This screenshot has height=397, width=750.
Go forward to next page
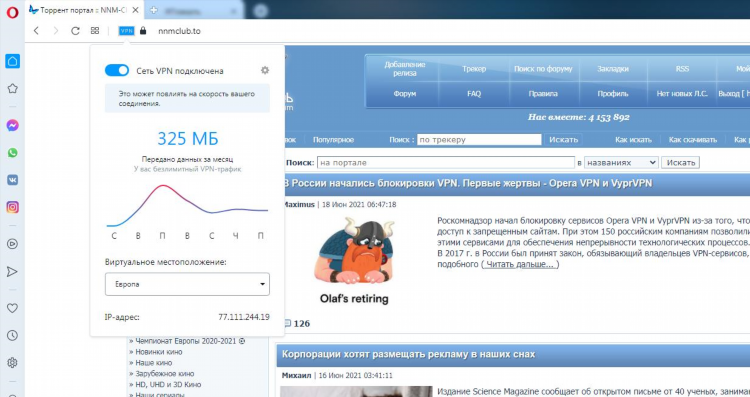pyautogui.click(x=55, y=31)
